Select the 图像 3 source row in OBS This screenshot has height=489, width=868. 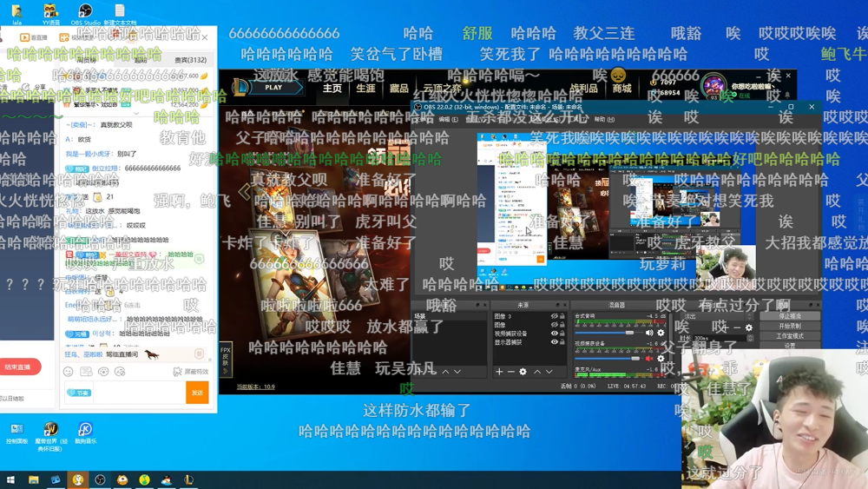529,316
